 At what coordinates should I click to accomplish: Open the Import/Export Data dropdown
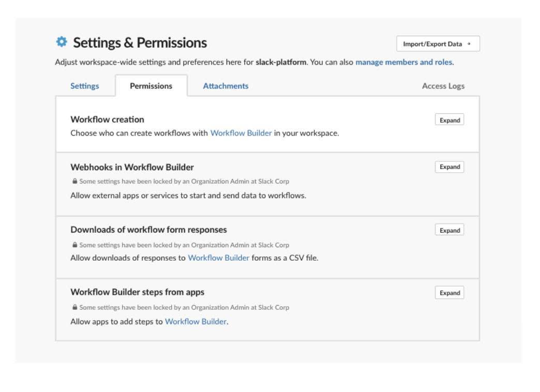(x=438, y=44)
